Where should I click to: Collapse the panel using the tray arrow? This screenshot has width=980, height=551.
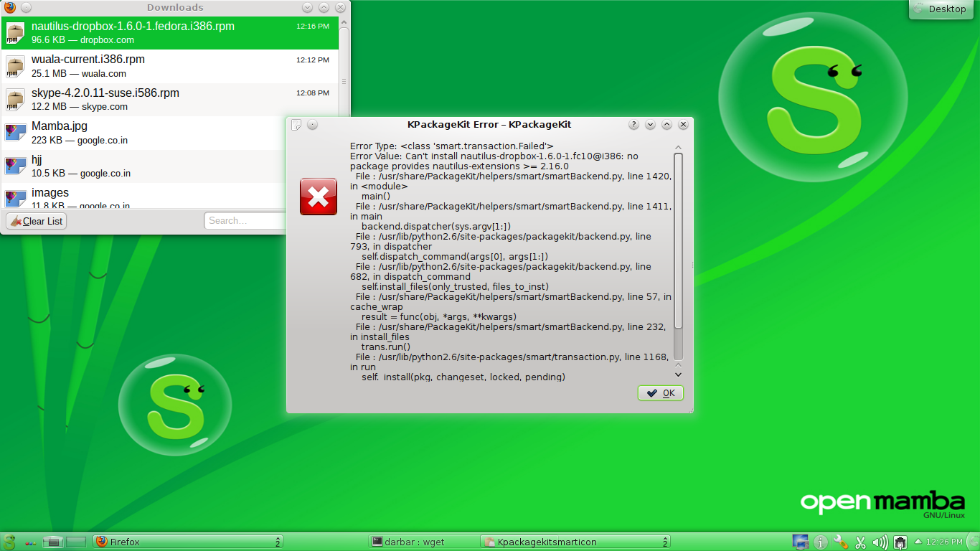click(x=918, y=542)
